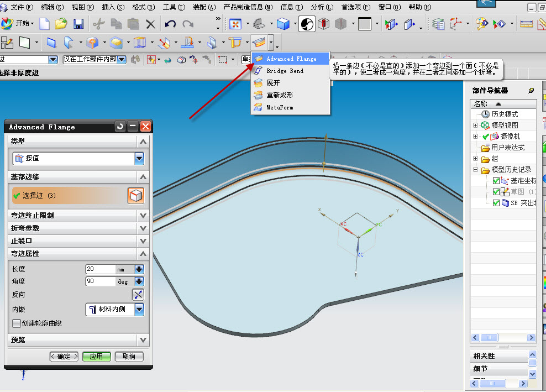The image size is (546, 392).
Task: Select Bridge Bend from dropdown menu
Action: pos(290,71)
